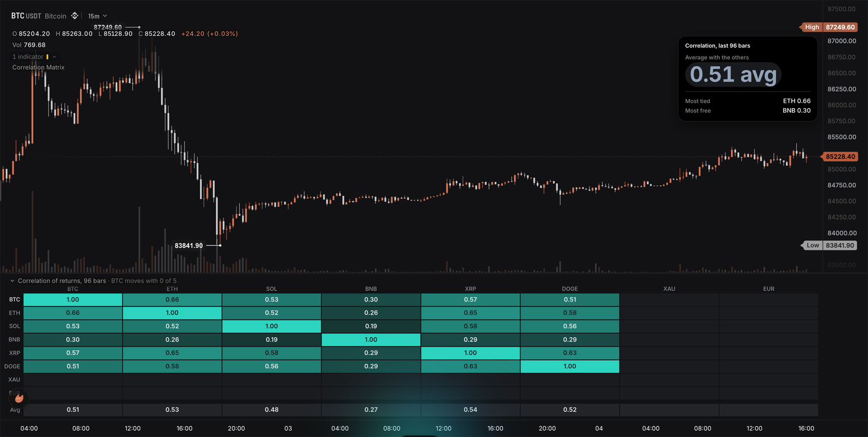This screenshot has width=868, height=437.
Task: Click the yellow indicator color marker
Action: pyautogui.click(x=48, y=57)
